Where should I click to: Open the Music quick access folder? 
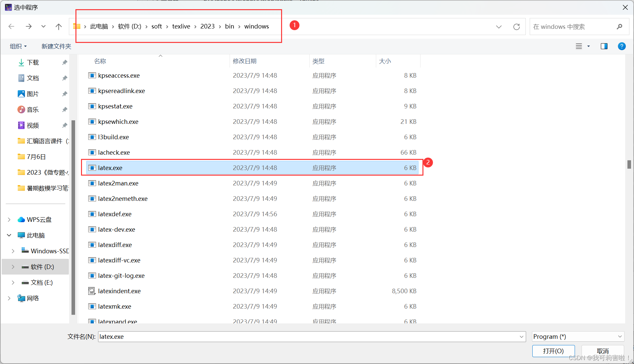click(32, 109)
